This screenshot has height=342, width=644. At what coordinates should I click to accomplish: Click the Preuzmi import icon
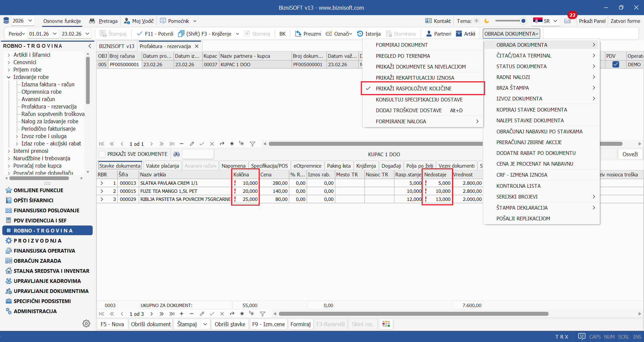(x=298, y=34)
